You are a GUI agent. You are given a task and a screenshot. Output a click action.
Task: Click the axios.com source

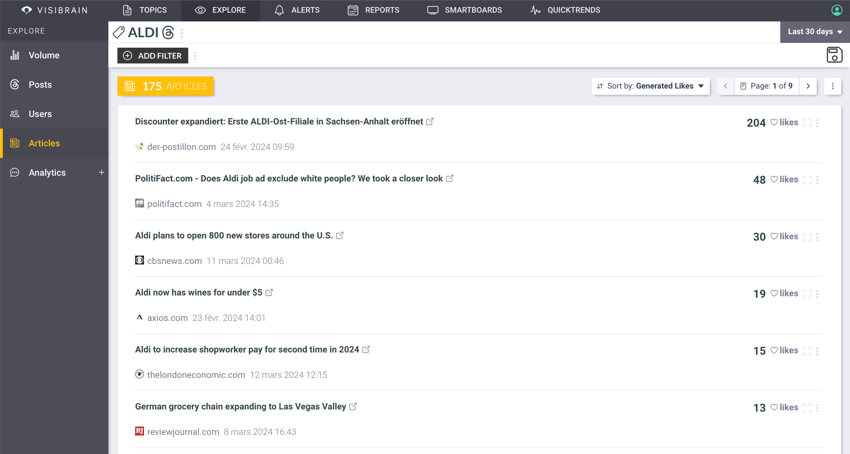[x=167, y=318]
